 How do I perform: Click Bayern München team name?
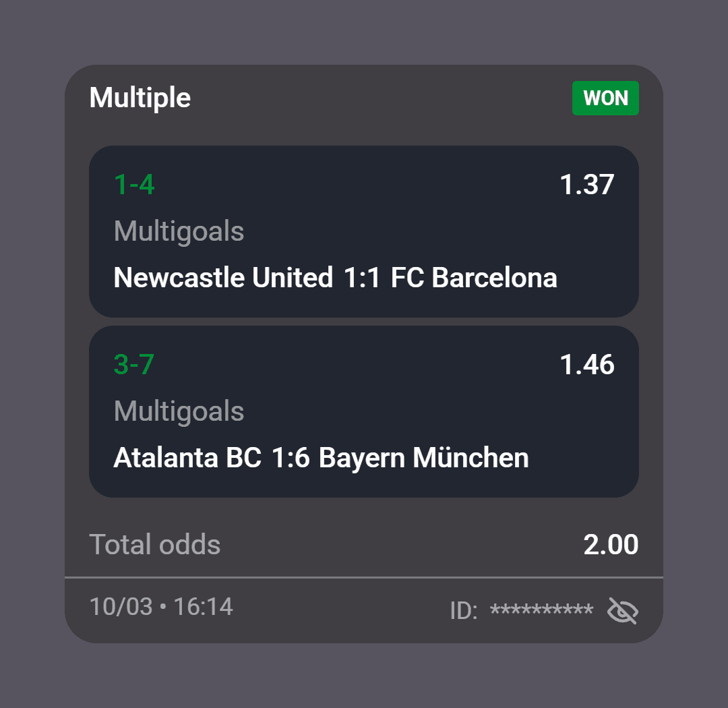424,458
